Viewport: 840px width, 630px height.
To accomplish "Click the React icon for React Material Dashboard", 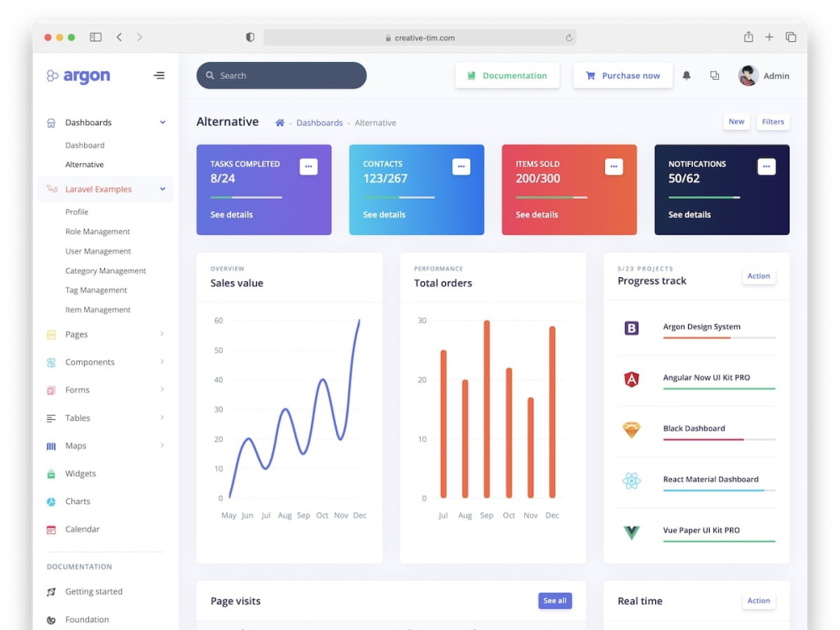I will click(x=632, y=480).
